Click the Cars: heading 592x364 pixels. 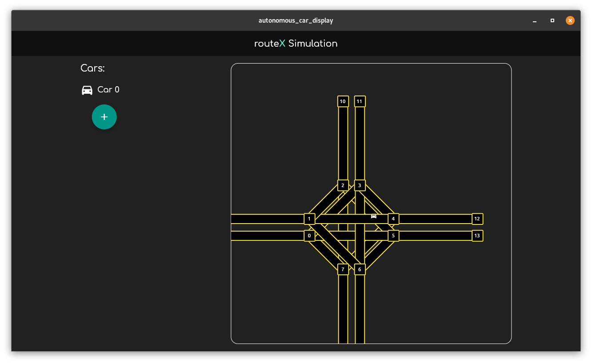click(92, 68)
